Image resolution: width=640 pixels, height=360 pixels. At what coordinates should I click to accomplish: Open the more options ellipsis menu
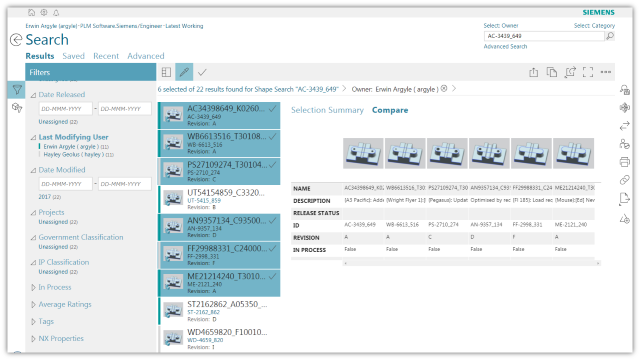click(x=606, y=72)
